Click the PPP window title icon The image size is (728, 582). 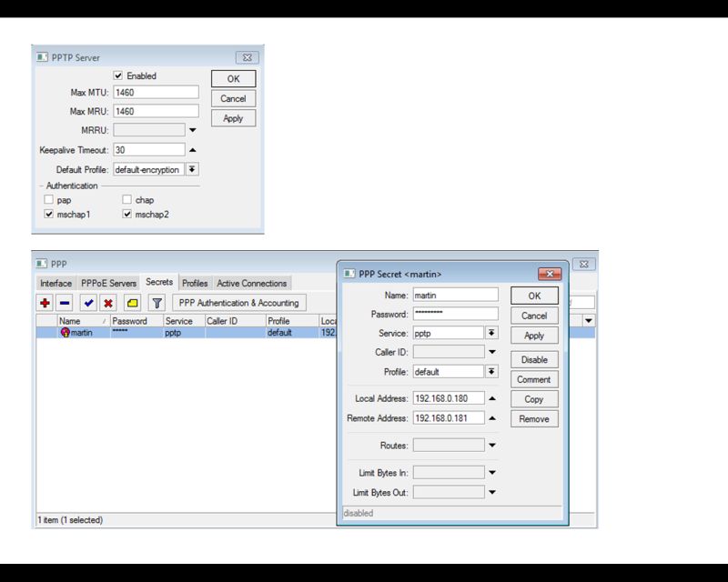41,263
